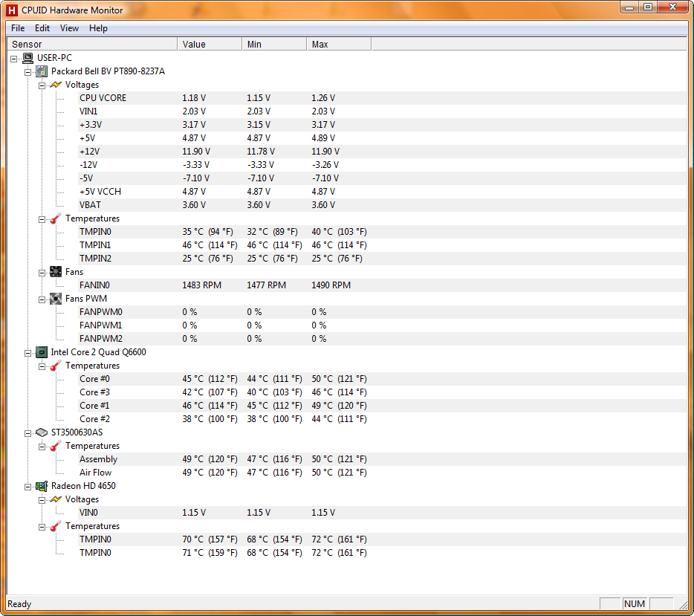Click the Sensor column header

92,45
